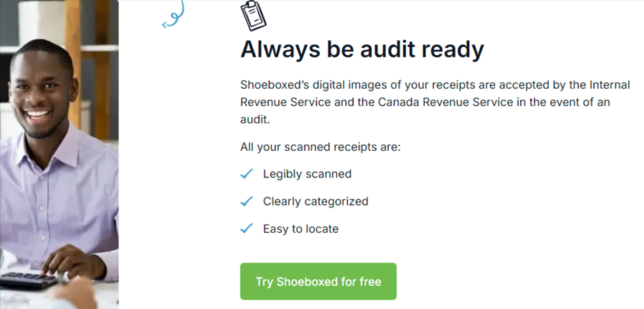
Task: Click the All your scanned receipts are line
Action: 320,147
